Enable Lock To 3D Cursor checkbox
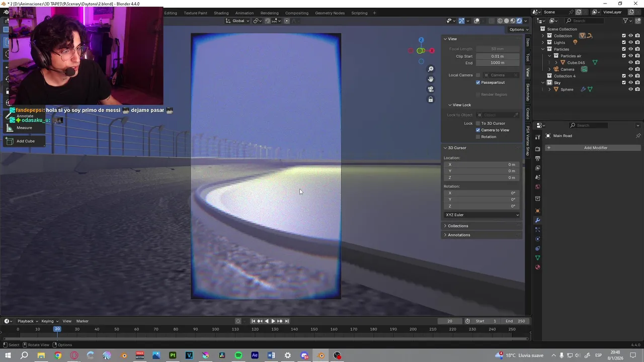This screenshot has height=362, width=644. click(478, 124)
